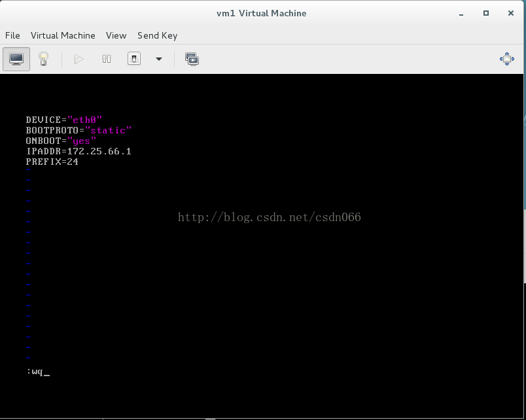Switch to fullscreen view icon

coord(507,59)
